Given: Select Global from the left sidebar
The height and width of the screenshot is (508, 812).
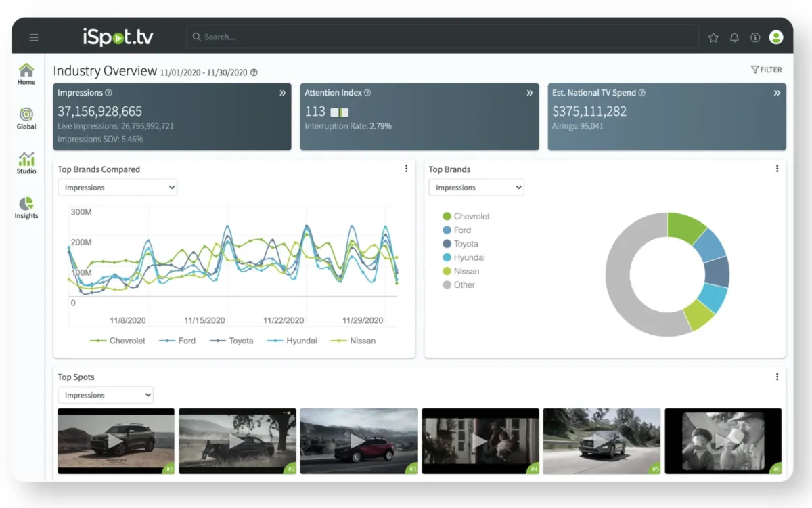Looking at the screenshot, I should [26, 117].
